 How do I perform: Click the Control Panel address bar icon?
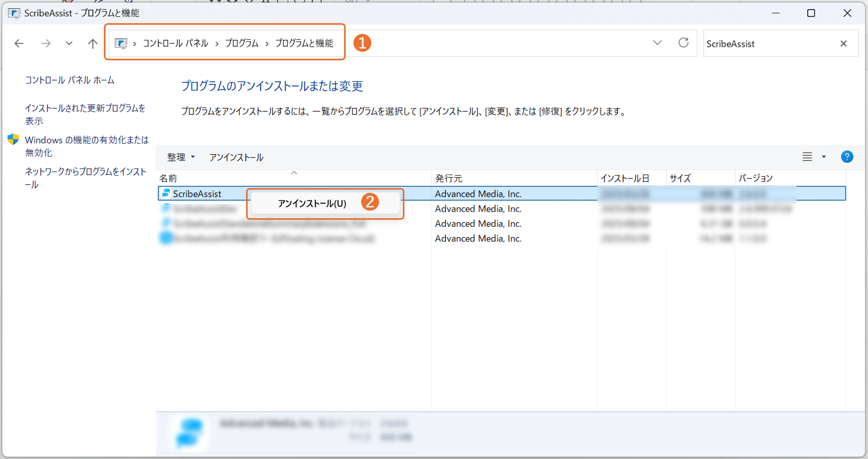121,43
